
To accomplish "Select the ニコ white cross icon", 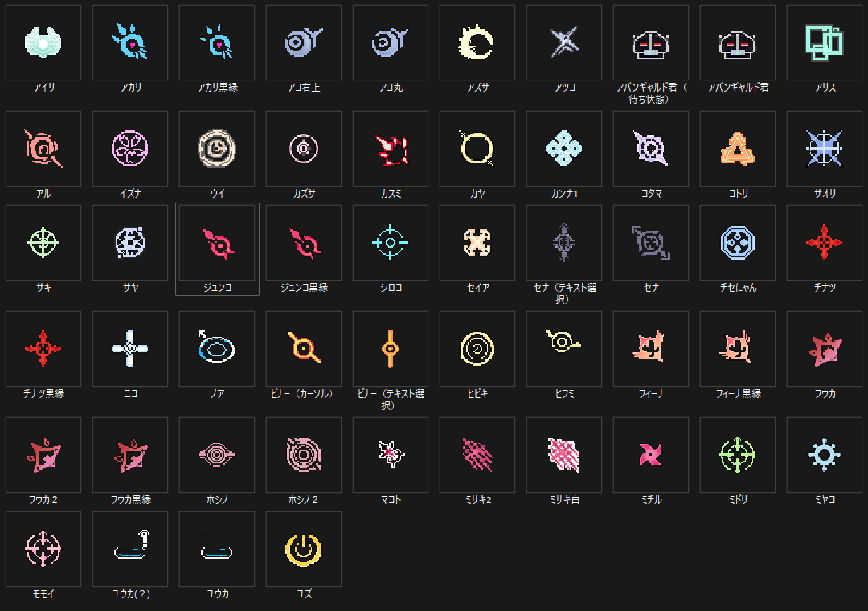I will [x=130, y=348].
